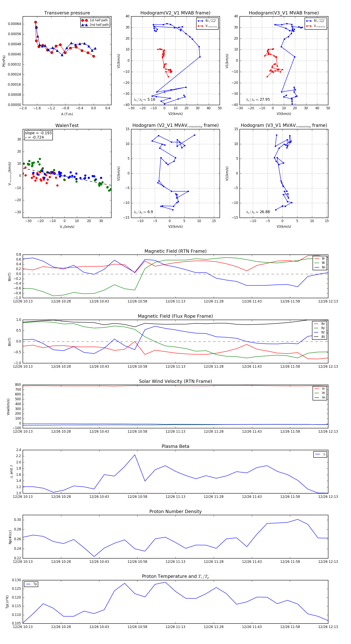Select the Bx' legend entry
351x644 pixels.
[x=320, y=324]
